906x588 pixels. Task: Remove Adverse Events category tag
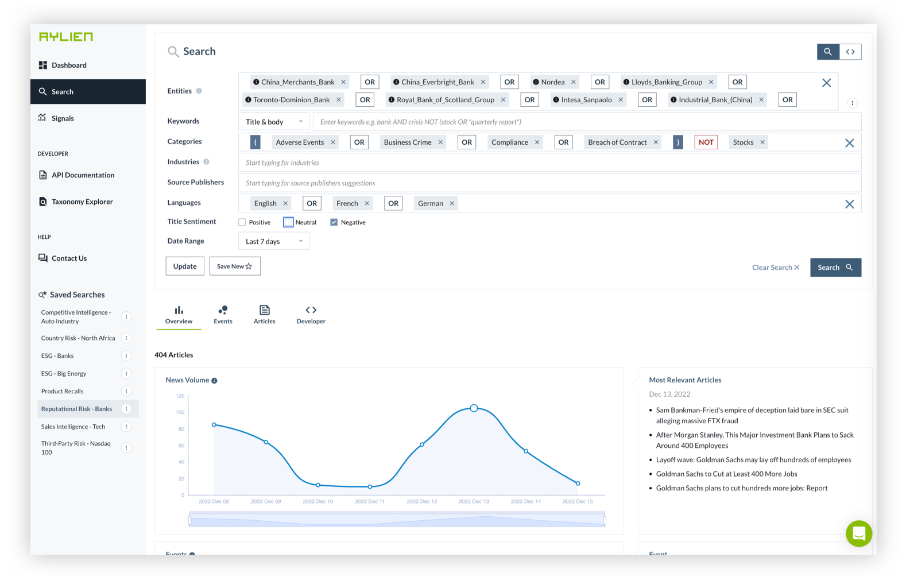coord(333,142)
